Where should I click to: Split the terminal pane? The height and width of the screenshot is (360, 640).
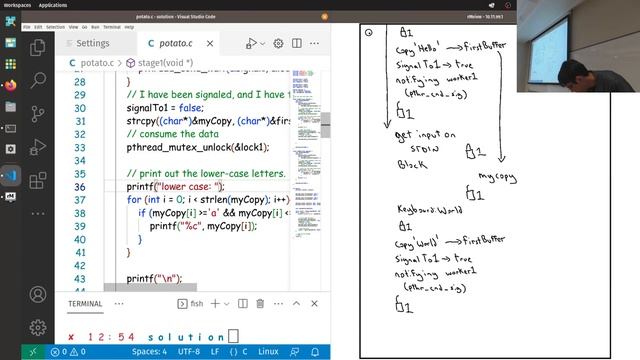[x=243, y=304]
